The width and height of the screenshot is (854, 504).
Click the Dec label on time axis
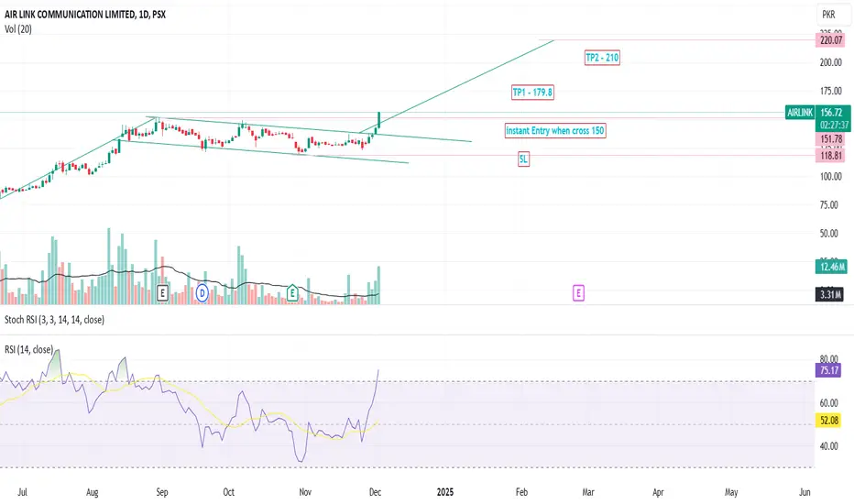pos(376,492)
